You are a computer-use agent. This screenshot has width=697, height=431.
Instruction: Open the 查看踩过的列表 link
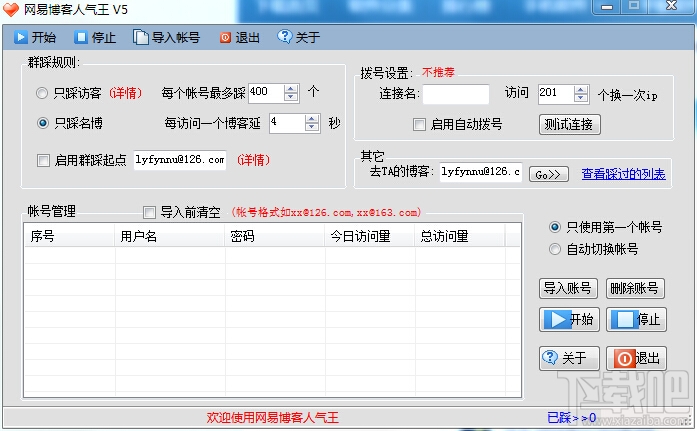click(623, 174)
